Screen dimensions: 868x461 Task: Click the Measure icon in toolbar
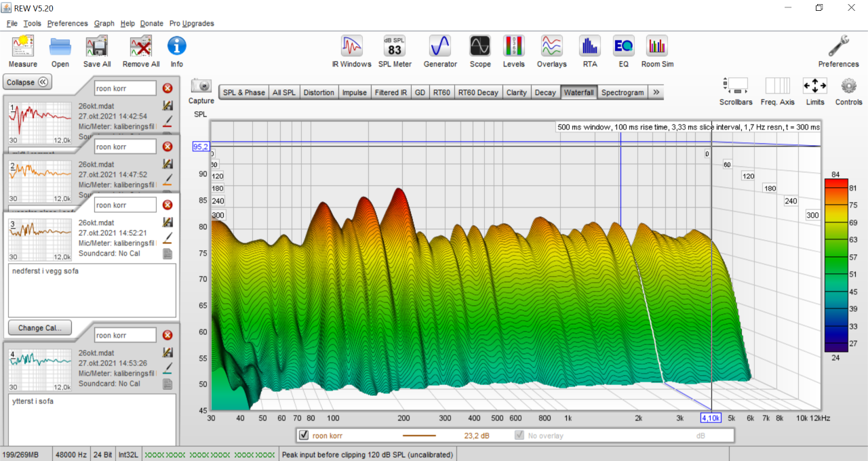coord(23,46)
